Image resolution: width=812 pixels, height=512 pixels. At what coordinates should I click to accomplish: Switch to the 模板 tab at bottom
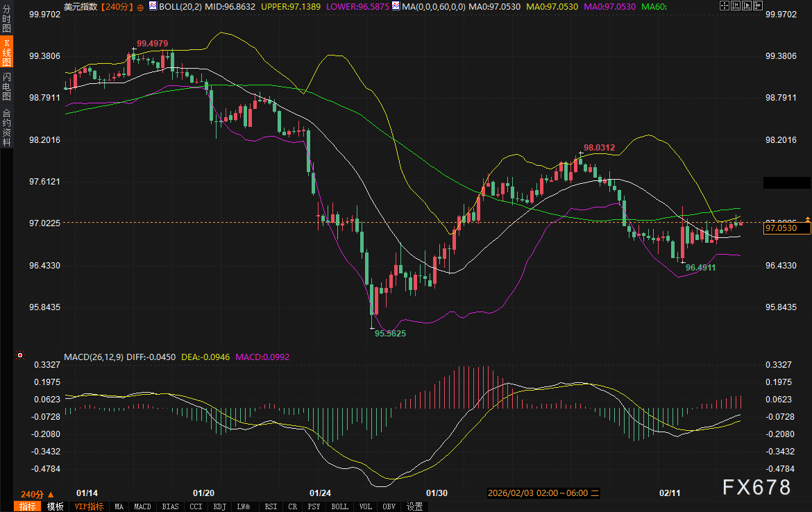pos(55,506)
